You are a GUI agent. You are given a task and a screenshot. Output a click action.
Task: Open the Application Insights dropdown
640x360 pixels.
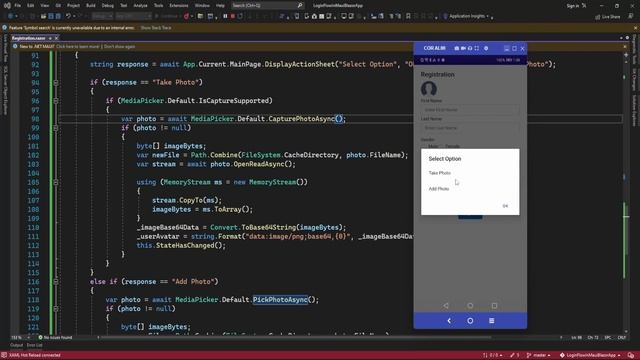466,16
